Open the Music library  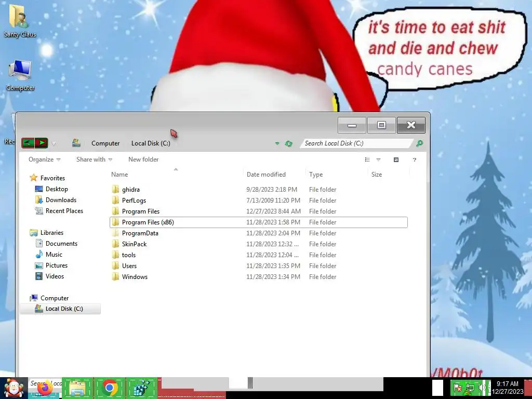coord(54,254)
